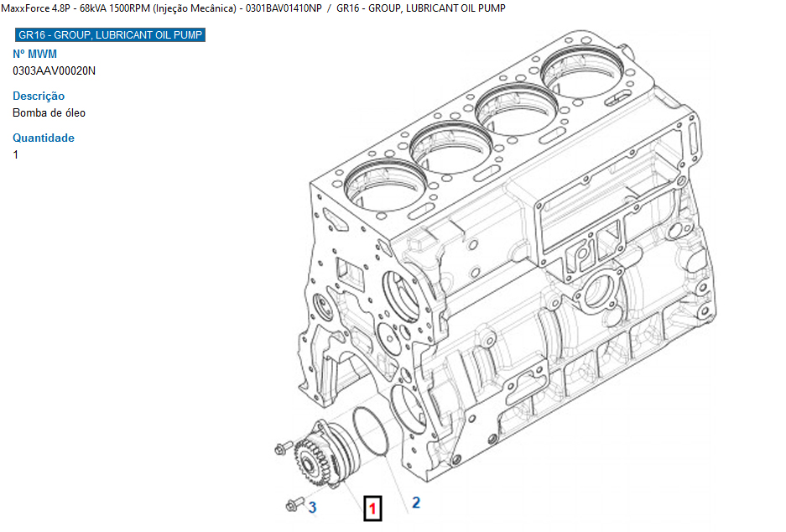Click the quantity value under Quantidade
The image size is (786, 532).
tap(16, 154)
